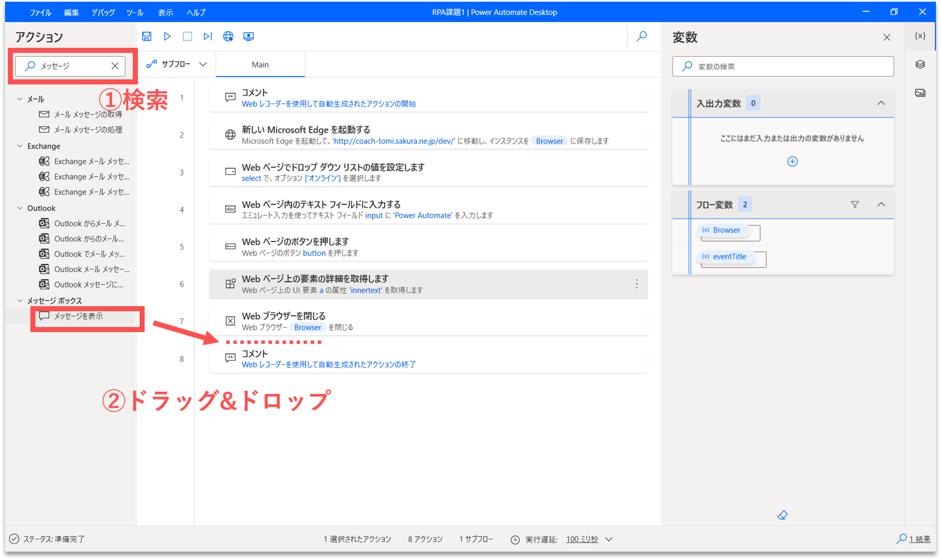This screenshot has width=941, height=560.
Task: Open the デバッグ menu
Action: pos(103,12)
